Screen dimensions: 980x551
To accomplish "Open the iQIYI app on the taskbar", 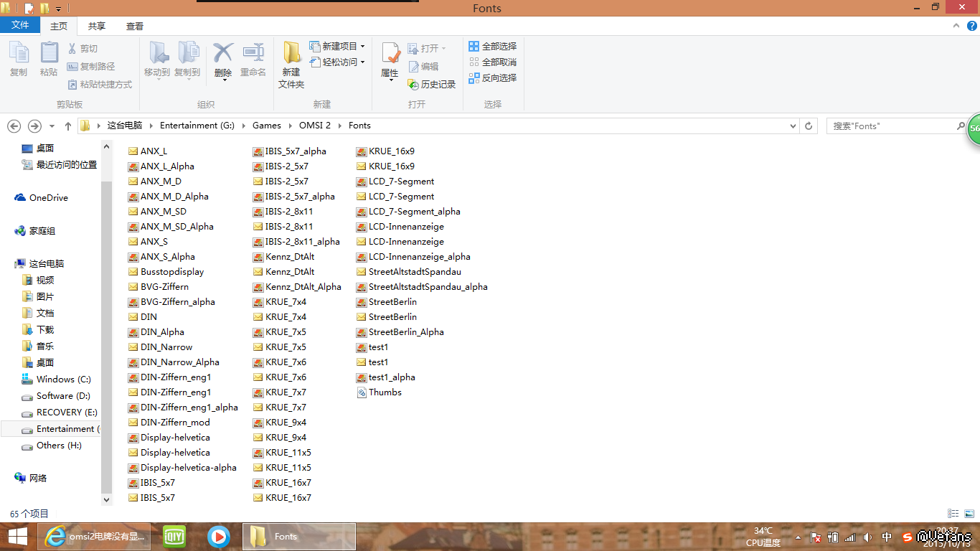I will (x=174, y=537).
